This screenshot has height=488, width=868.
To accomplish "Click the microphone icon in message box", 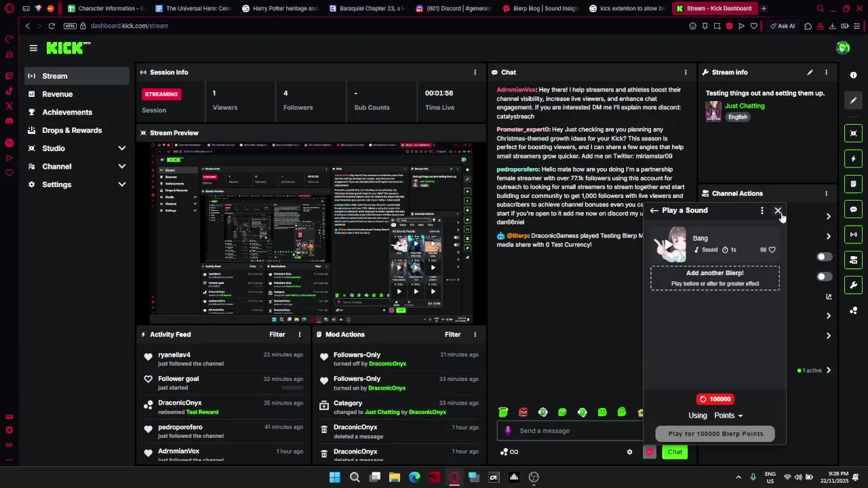I will pyautogui.click(x=508, y=430).
